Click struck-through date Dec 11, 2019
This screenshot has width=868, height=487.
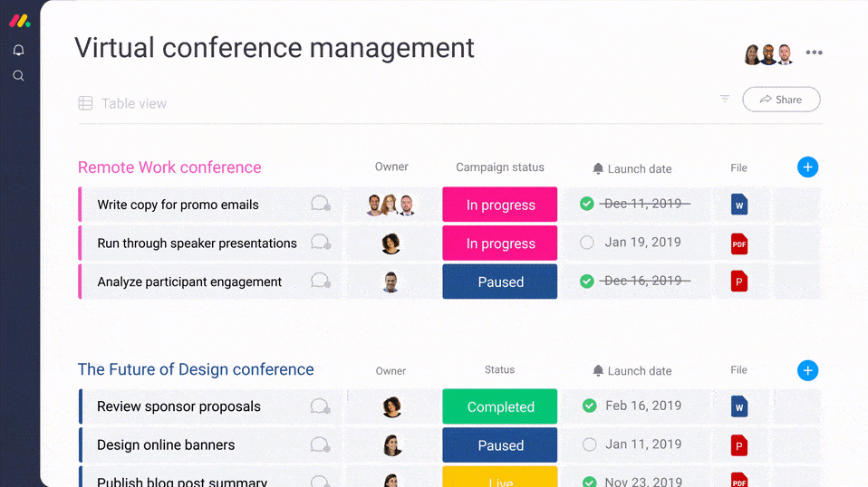click(644, 204)
